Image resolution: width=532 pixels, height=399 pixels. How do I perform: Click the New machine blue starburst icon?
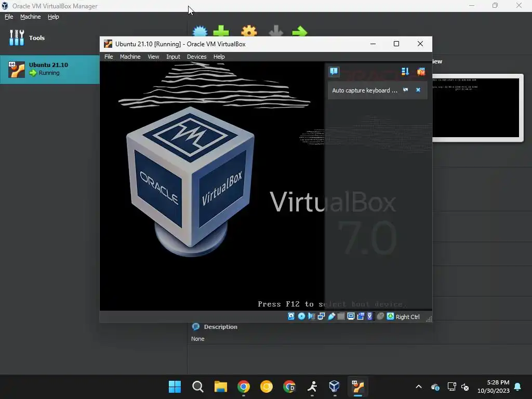(x=200, y=31)
